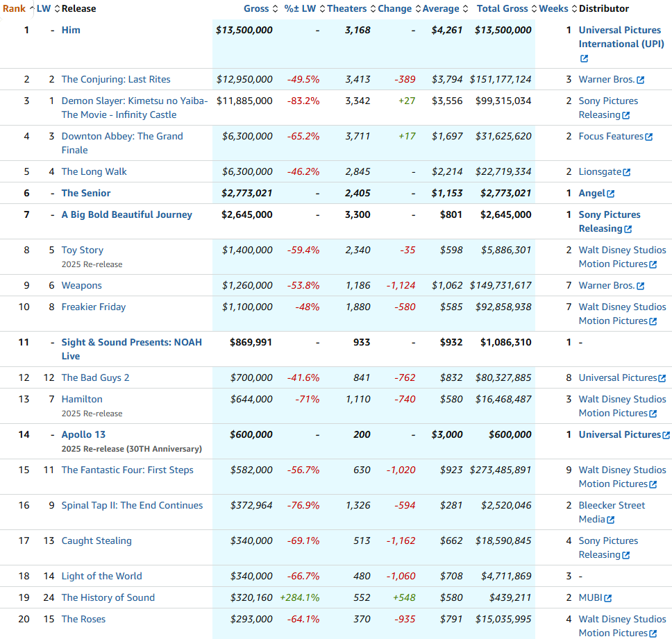Image resolution: width=672 pixels, height=639 pixels.
Task: Click external link icon in The Conjuring row
Action: click(640, 80)
